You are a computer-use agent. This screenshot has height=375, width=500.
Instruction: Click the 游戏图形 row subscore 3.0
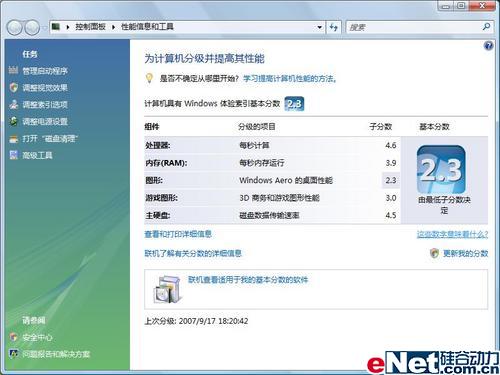pyautogui.click(x=391, y=198)
